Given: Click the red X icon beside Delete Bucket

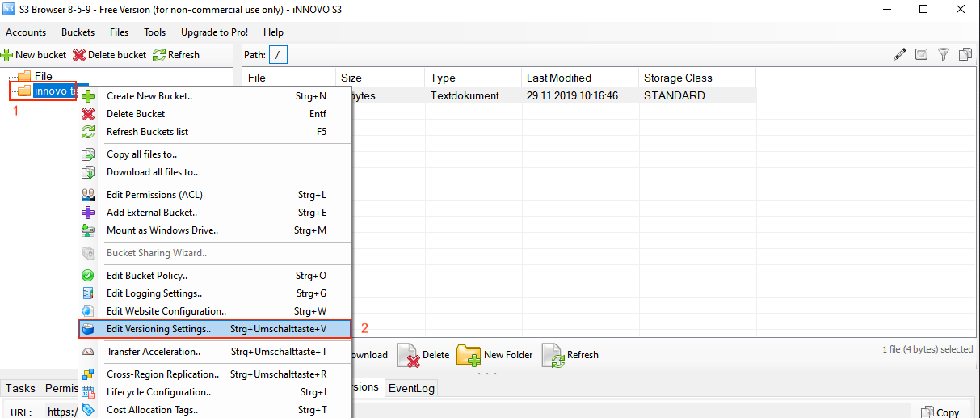Looking at the screenshot, I should [x=89, y=114].
